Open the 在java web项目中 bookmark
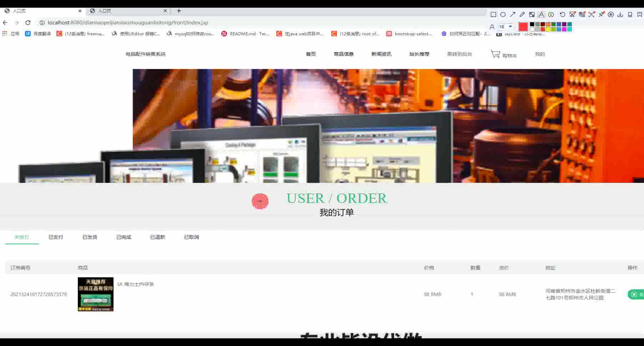 pyautogui.click(x=300, y=34)
